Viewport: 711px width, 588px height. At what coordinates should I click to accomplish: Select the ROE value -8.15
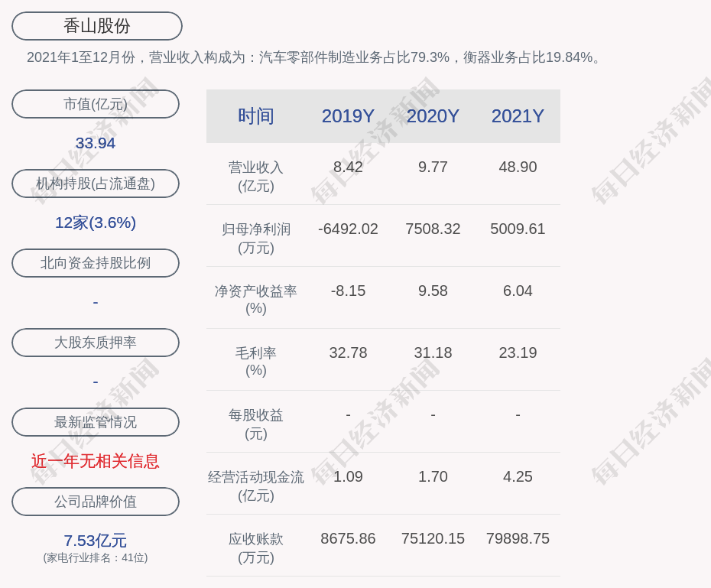click(x=348, y=291)
